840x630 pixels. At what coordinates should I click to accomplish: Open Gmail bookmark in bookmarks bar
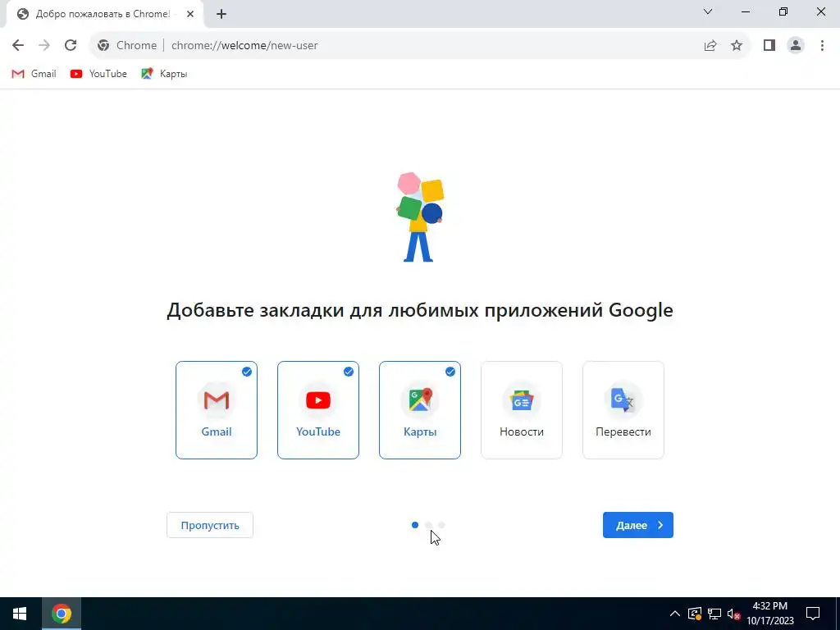click(34, 74)
